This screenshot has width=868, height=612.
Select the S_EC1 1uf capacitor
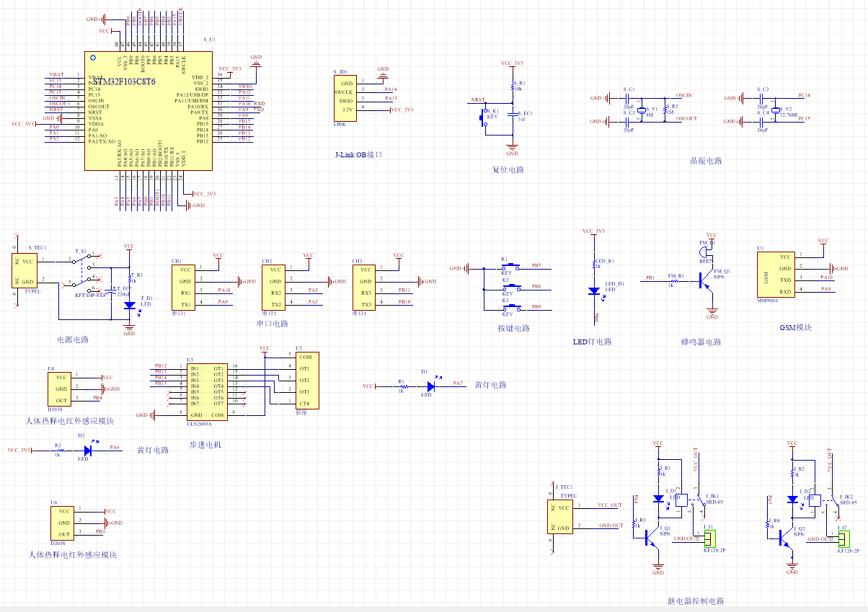coord(513,114)
